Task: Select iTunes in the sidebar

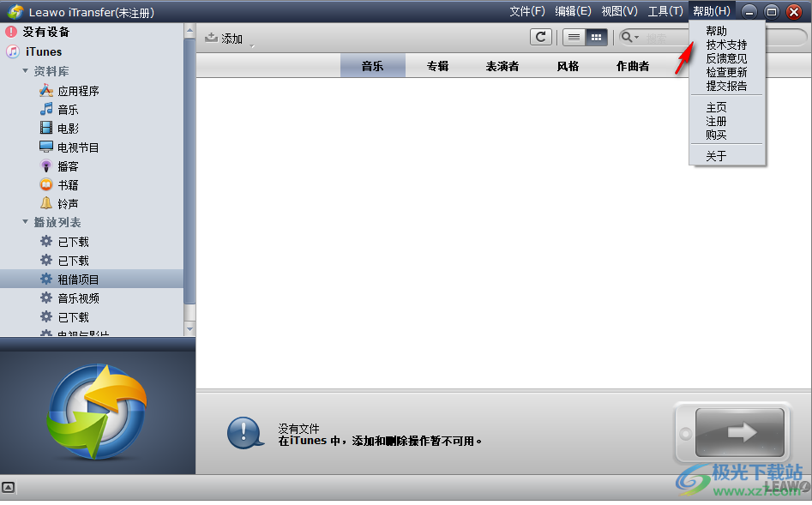Action: tap(44, 51)
